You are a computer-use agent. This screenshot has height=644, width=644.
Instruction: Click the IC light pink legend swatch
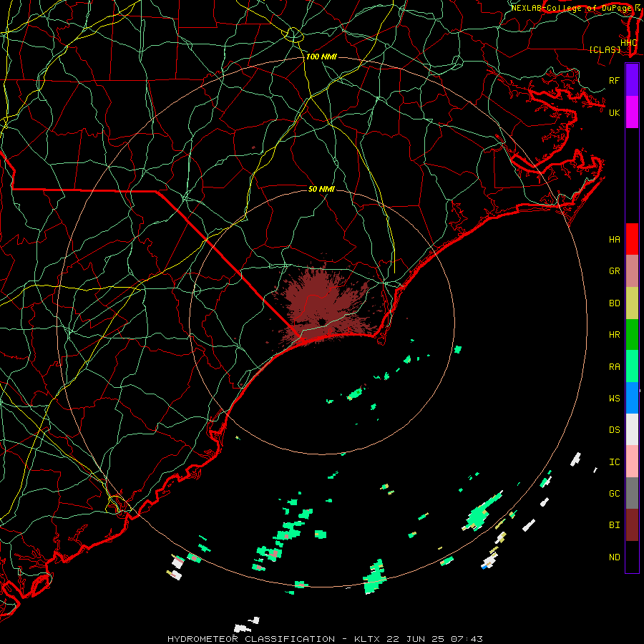(x=632, y=462)
